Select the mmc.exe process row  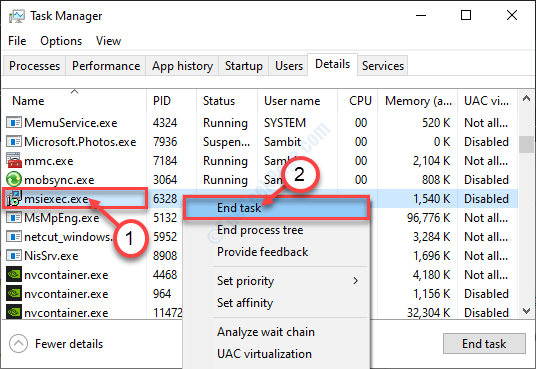[260, 160]
